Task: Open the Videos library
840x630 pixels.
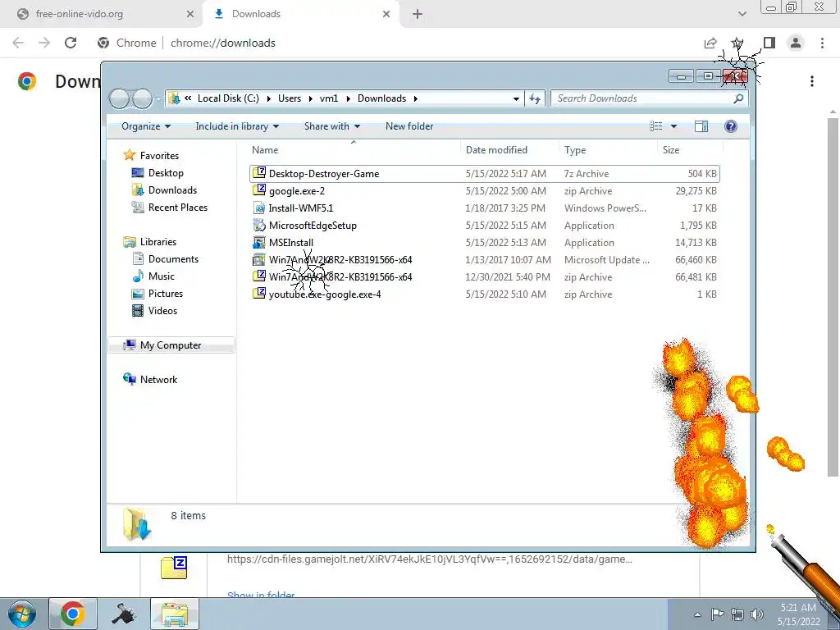Action: click(162, 311)
